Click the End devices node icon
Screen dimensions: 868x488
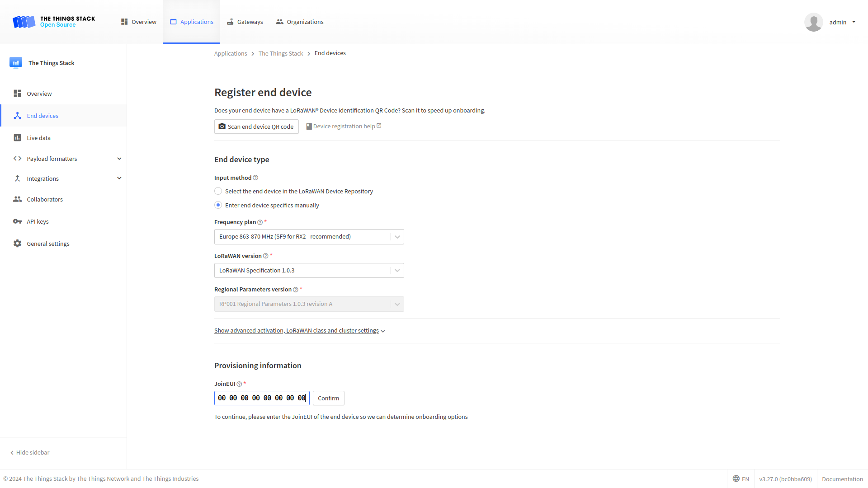pyautogui.click(x=17, y=116)
